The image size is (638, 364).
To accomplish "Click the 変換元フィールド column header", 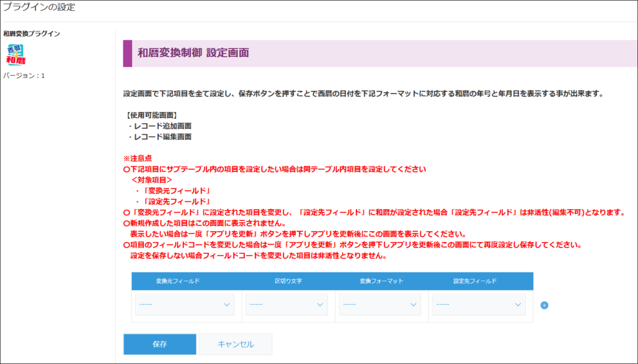I will (178, 281).
